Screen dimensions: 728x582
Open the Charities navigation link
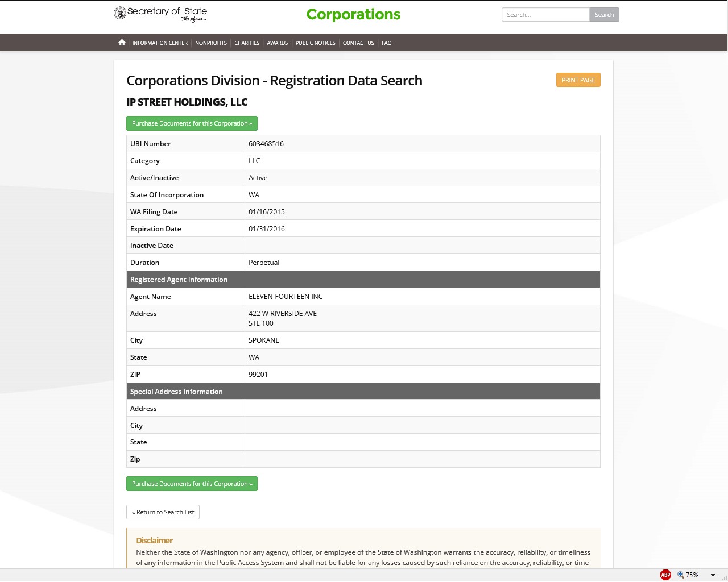click(247, 43)
